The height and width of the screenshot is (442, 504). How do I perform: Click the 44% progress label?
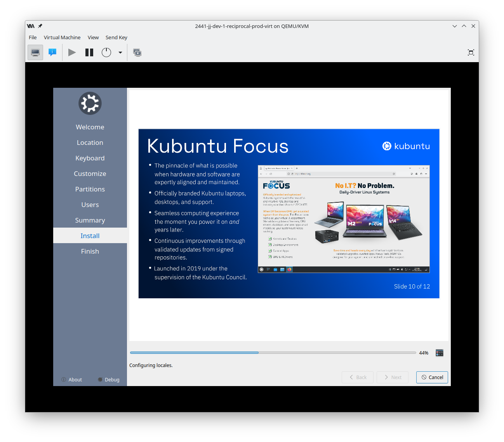point(424,353)
